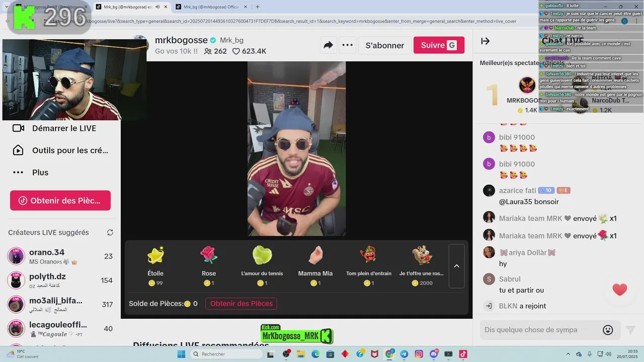Click Mariaka team MRK avatar beside the rose gift
644x362 pixels.
point(489,235)
